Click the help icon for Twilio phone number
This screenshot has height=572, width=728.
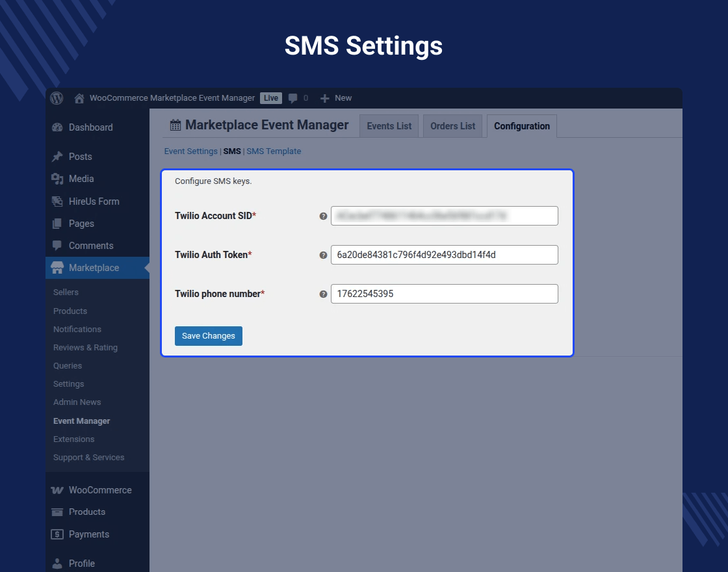point(323,294)
